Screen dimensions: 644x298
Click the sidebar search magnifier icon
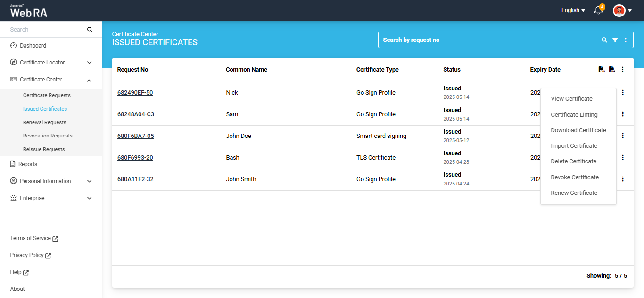[90, 29]
